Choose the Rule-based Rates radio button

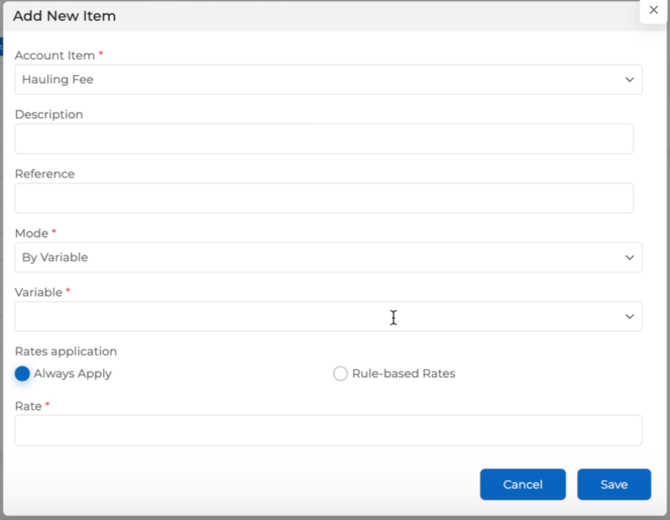pyautogui.click(x=340, y=374)
